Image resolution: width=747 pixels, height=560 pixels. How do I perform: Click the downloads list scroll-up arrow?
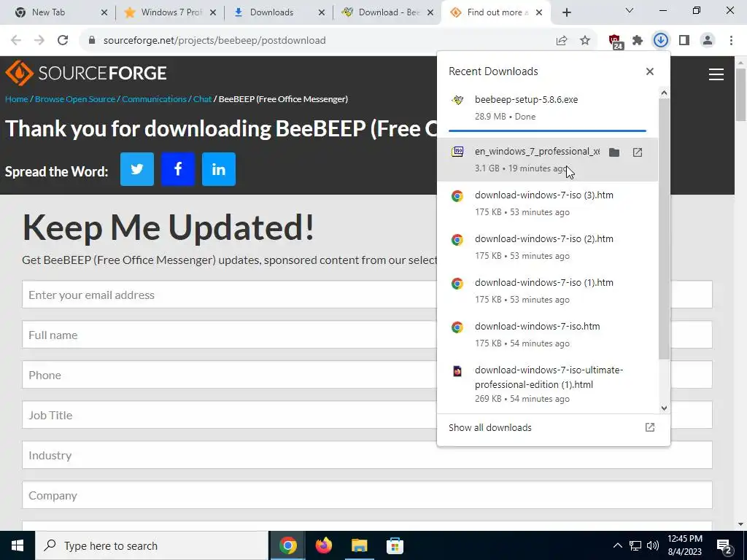click(x=664, y=93)
